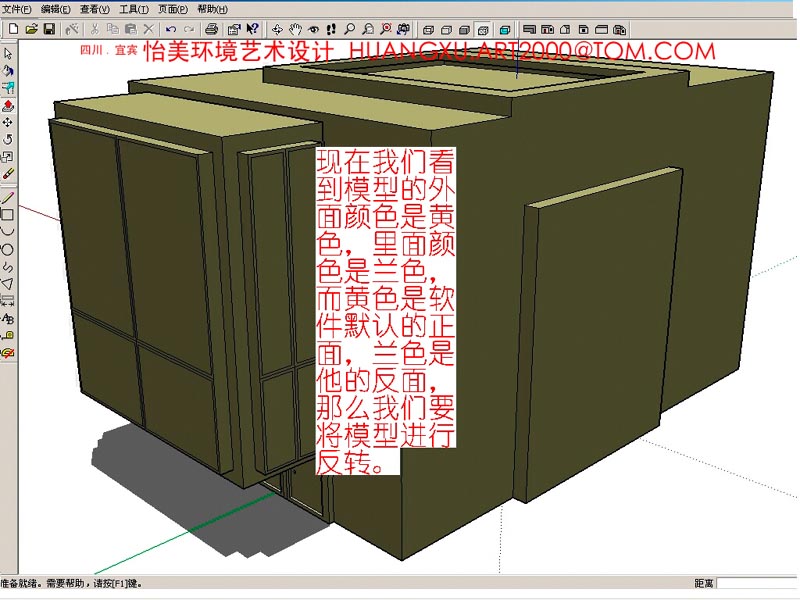Toggle the cyan X-ray transparency mode

[505, 30]
